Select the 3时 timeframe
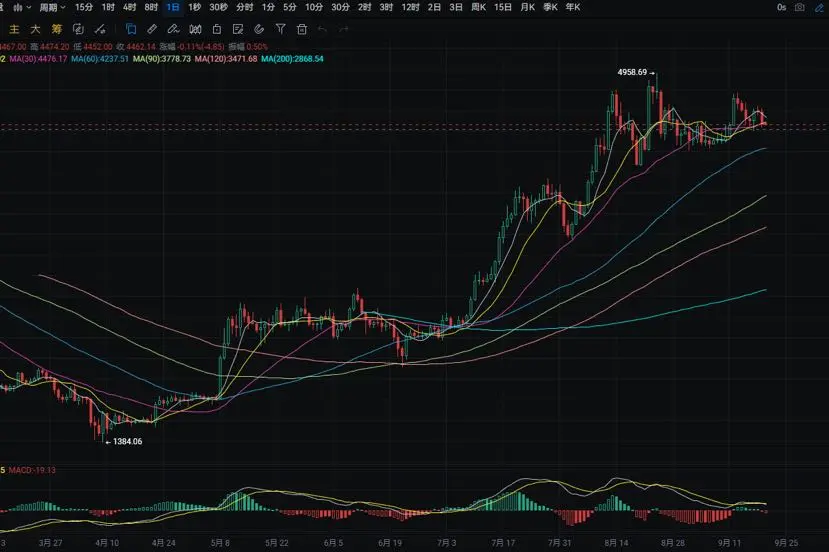This screenshot has height=552, width=829. [386, 7]
